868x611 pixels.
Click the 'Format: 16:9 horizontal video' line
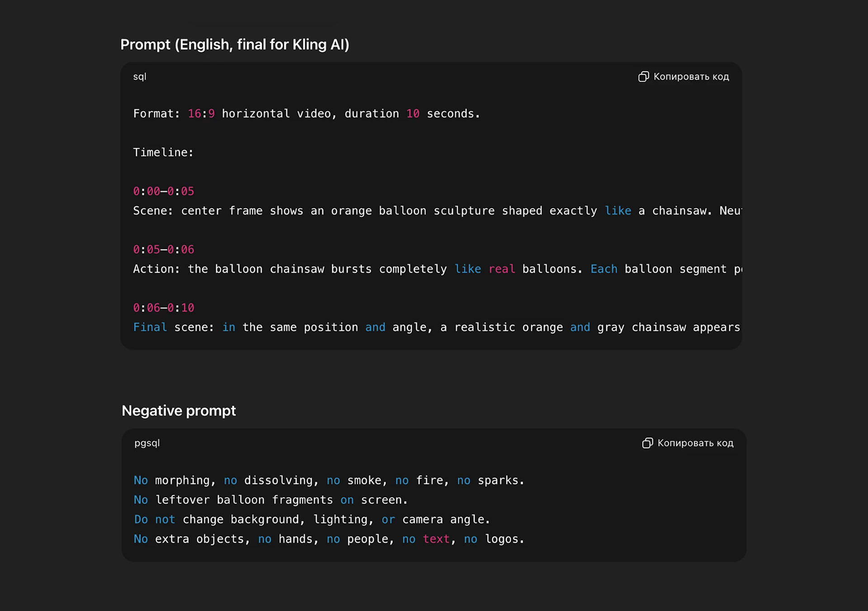306,114
